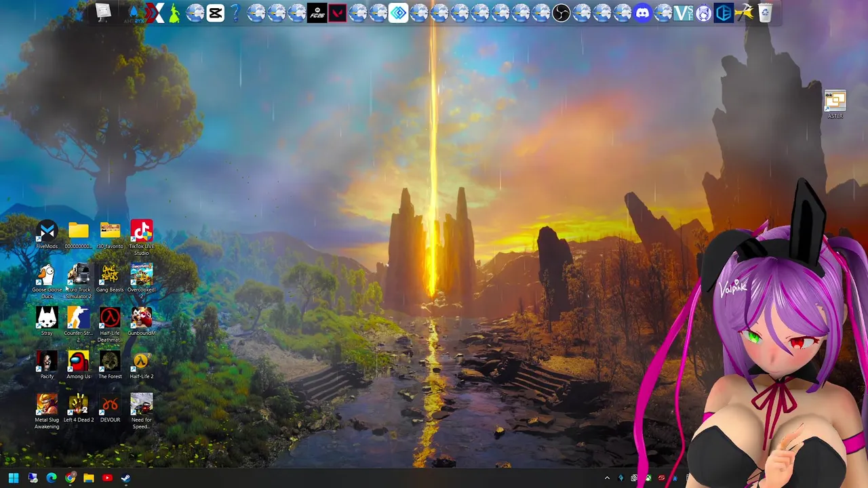The width and height of the screenshot is (868, 488).
Task: Open the FiveMods desktop shortcut
Action: click(47, 235)
